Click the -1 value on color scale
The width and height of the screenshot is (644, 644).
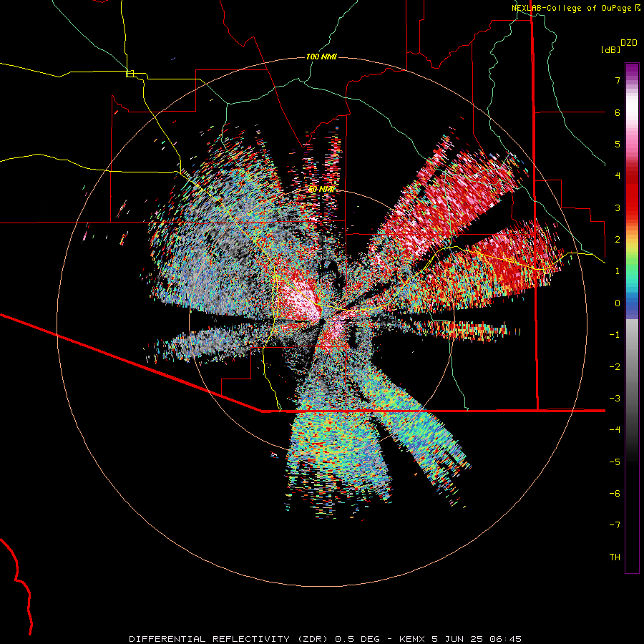pos(615,335)
